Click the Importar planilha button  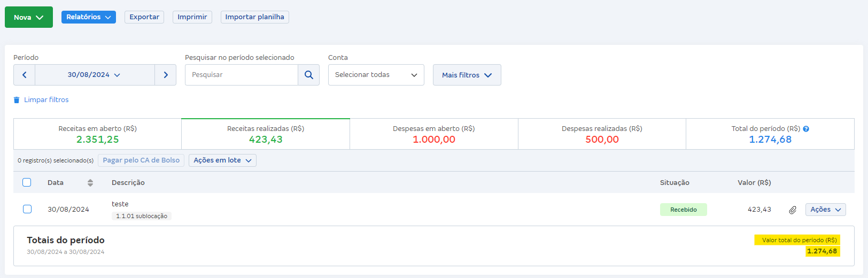coord(254,17)
